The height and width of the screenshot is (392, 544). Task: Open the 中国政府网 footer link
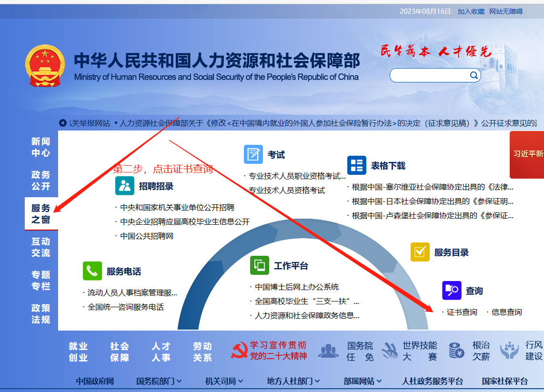pyautogui.click(x=95, y=381)
